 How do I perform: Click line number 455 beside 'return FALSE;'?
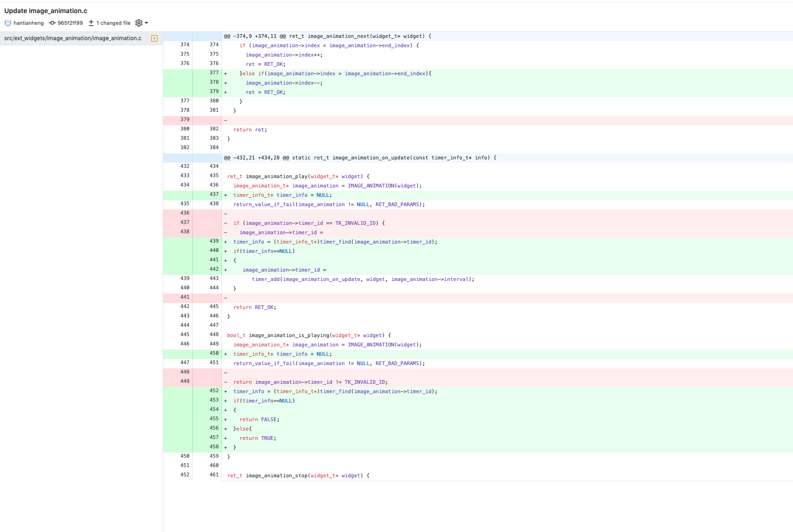[x=214, y=418]
